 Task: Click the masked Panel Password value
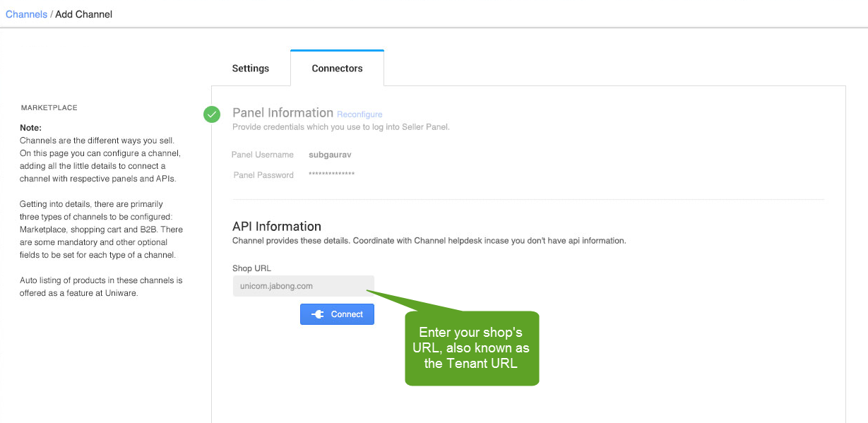point(331,175)
